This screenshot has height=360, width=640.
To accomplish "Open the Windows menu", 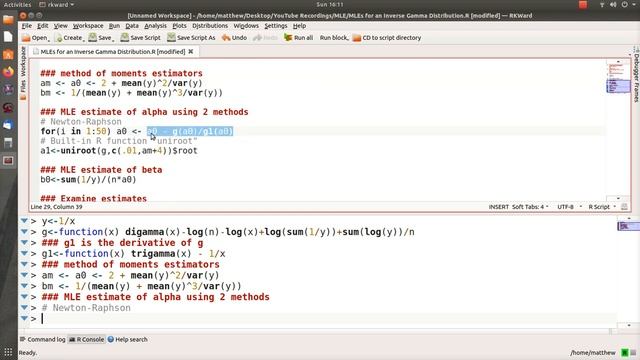I will pyautogui.click(x=246, y=26).
